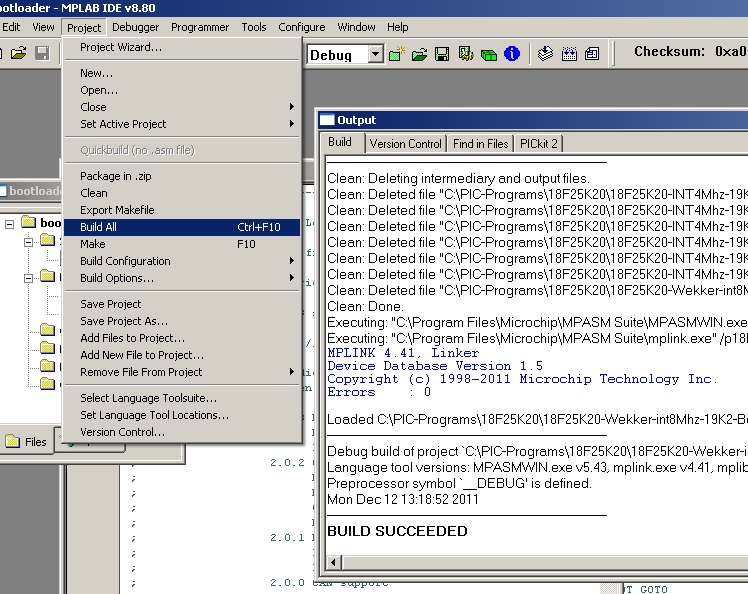Choose Make from the Project menu
The width and height of the screenshot is (748, 594).
point(182,244)
